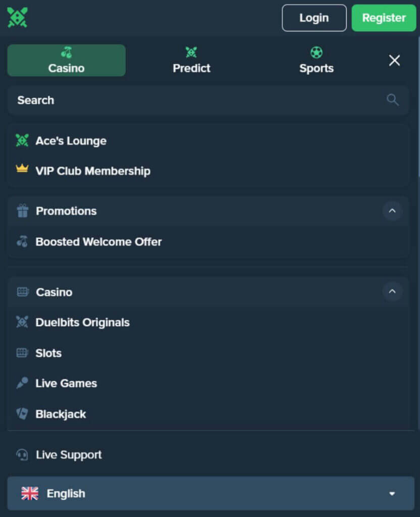Focus the Search input field
Image resolution: width=420 pixels, height=517 pixels.
(197, 100)
